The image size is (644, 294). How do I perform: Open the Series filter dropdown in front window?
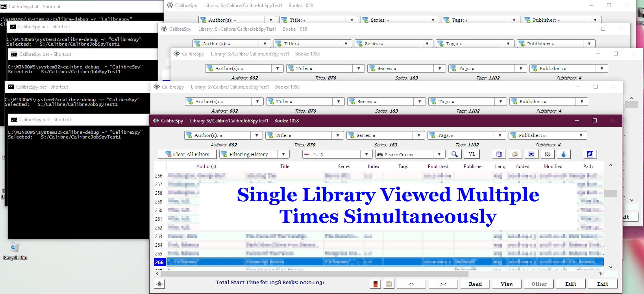pyautogui.click(x=419, y=135)
